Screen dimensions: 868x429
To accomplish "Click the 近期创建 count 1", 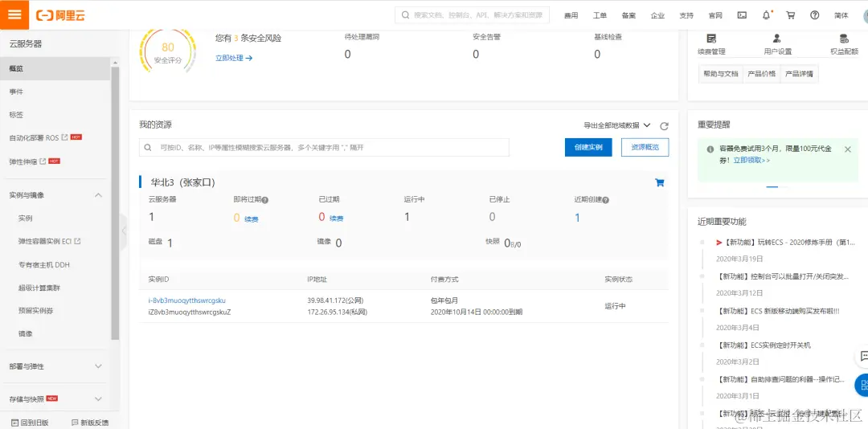I will coord(577,218).
